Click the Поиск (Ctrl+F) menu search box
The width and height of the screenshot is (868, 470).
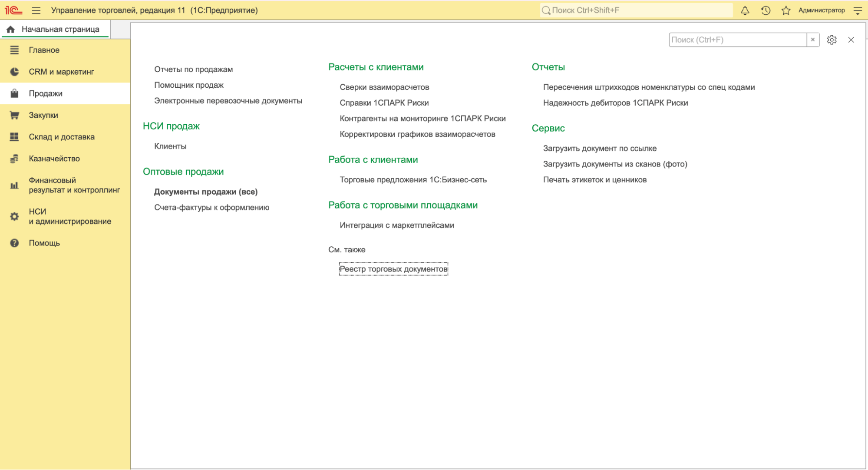click(x=737, y=40)
